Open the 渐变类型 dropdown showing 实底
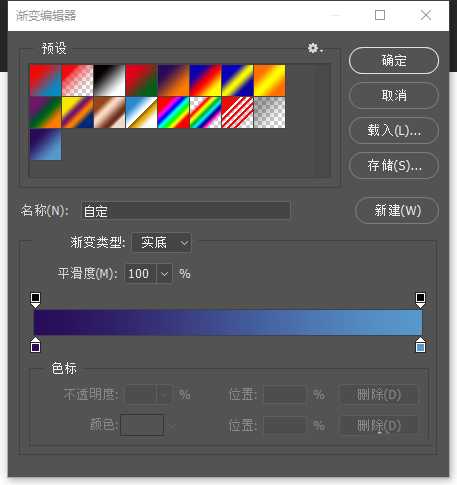457x485 pixels. point(162,243)
